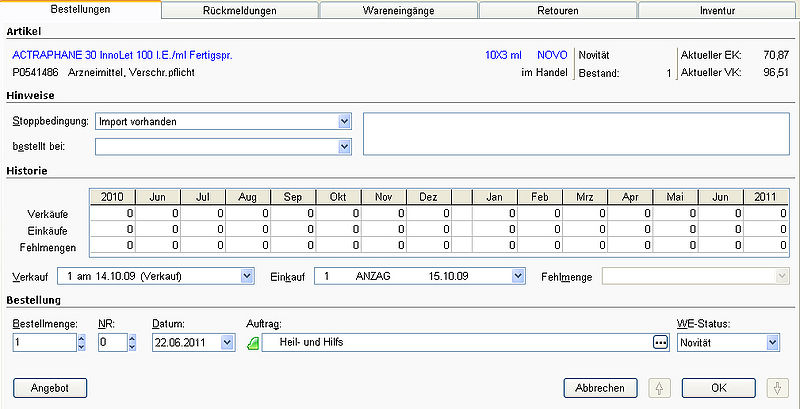Click article name ACTRAPHANE 30 InnoLet
Viewport: 800px width, 409px height.
(122, 56)
